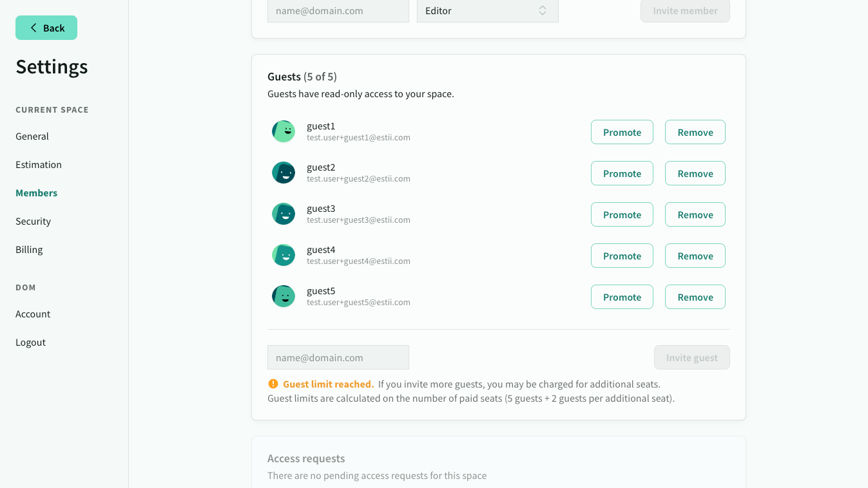Focus the guest email input field
Screen dimensions: 868x488
pyautogui.click(x=338, y=357)
